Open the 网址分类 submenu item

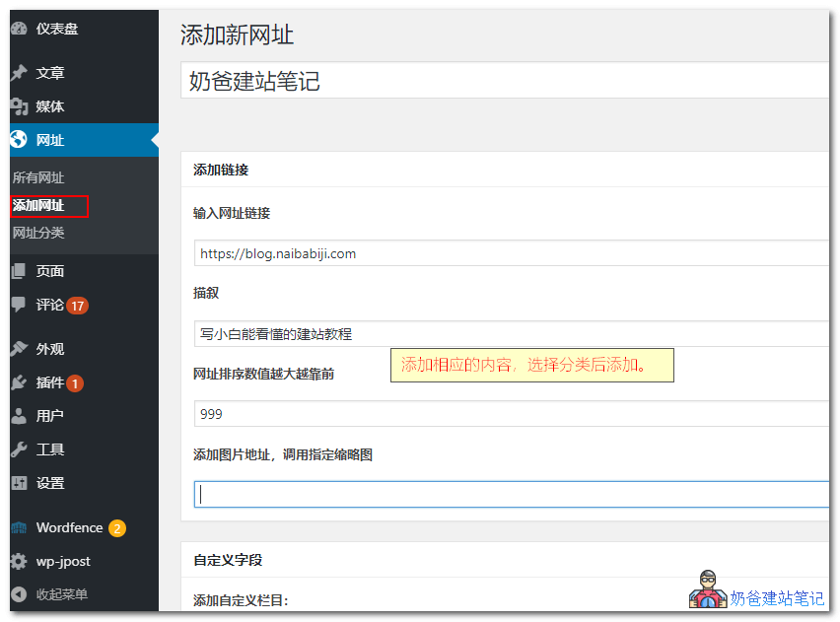point(36,233)
